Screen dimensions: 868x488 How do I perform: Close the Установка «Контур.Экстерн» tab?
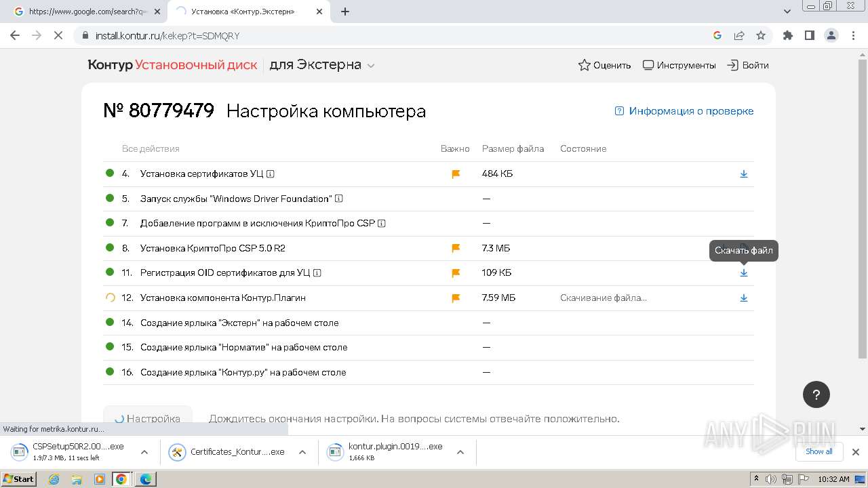point(319,12)
